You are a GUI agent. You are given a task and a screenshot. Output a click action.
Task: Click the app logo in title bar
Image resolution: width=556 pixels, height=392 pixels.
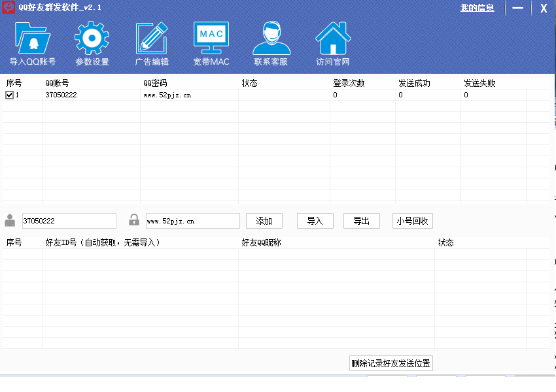pyautogui.click(x=9, y=8)
